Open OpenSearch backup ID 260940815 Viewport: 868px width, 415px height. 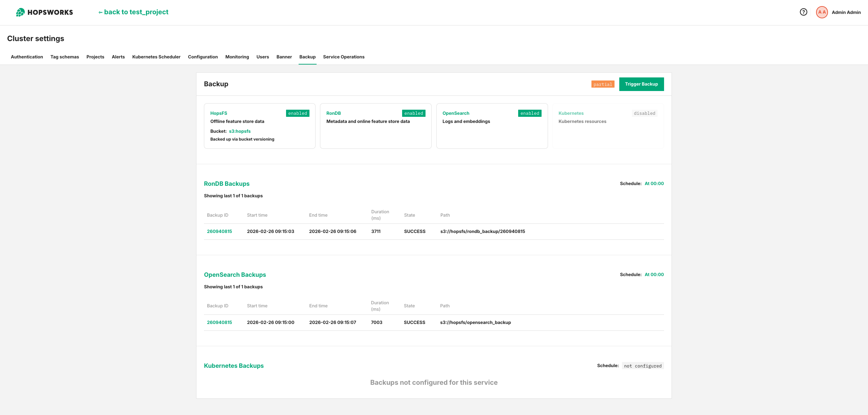(220, 322)
